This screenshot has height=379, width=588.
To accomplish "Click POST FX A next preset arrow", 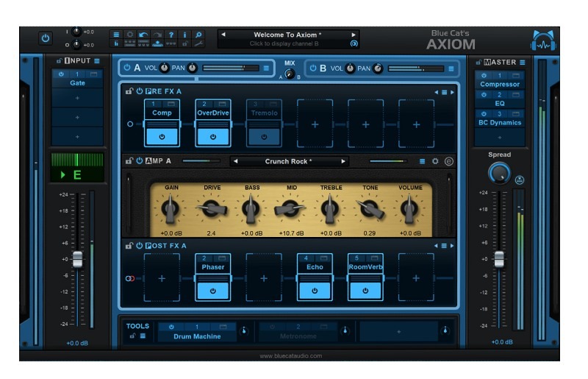I will [452, 246].
